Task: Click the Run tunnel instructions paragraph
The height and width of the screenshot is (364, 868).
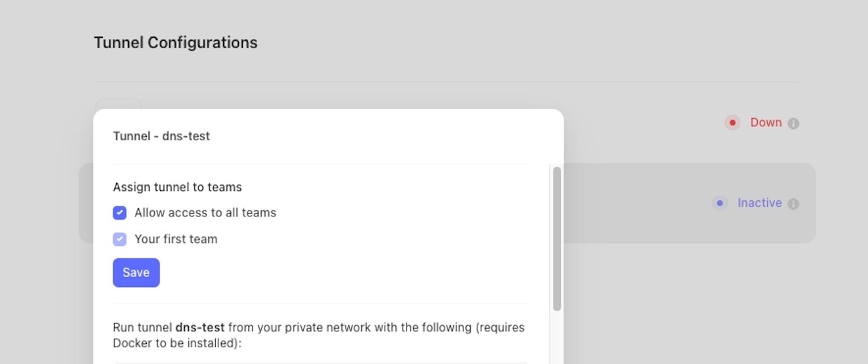Action: pos(318,335)
